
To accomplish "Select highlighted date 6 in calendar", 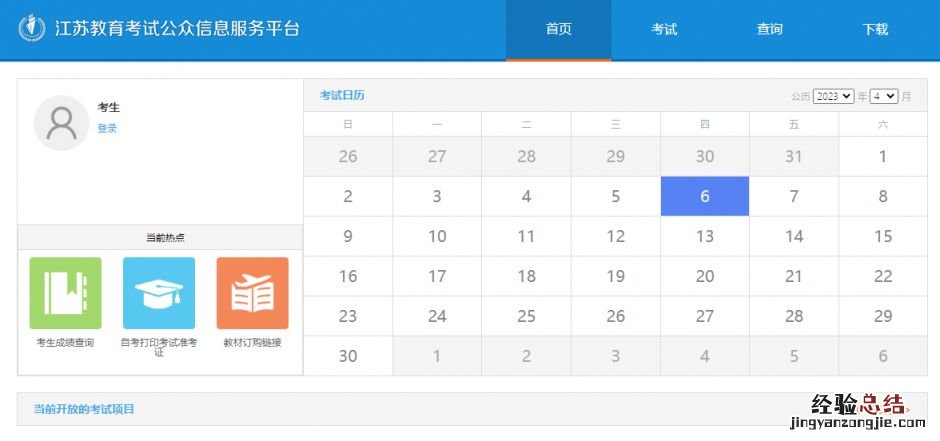I will point(704,196).
